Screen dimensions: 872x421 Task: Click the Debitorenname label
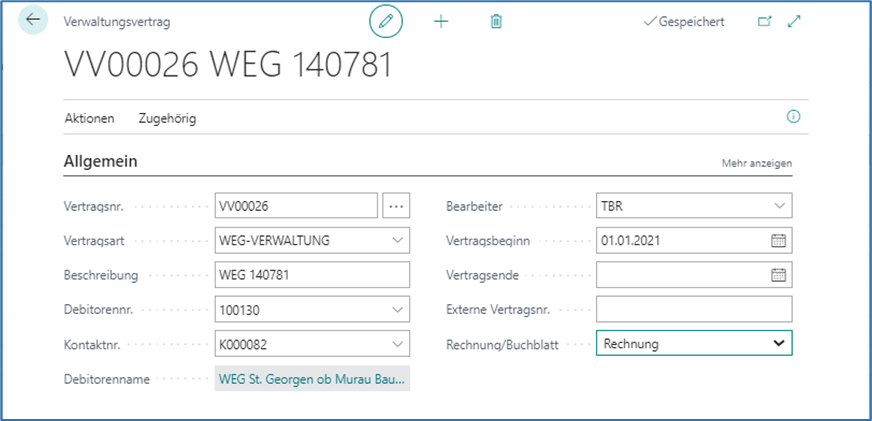coord(107,379)
